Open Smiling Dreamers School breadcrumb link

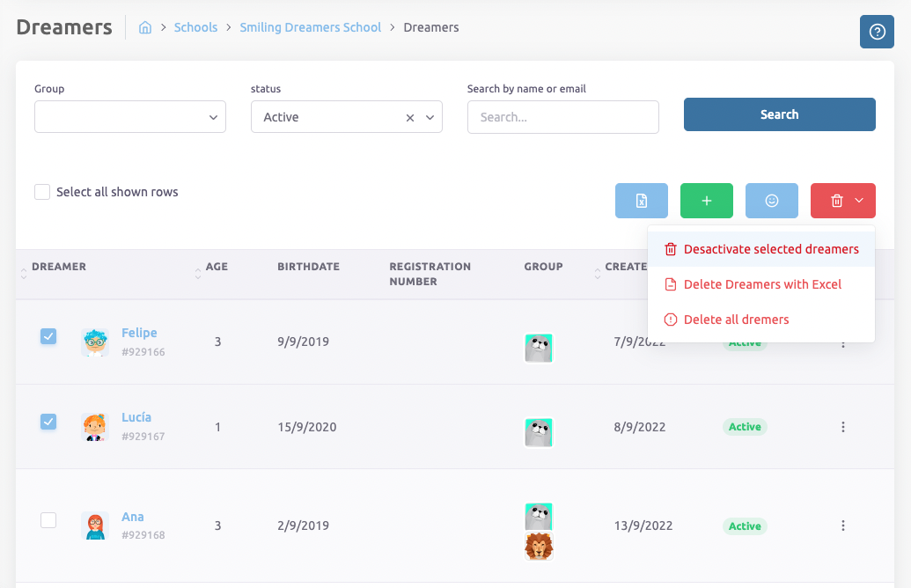pyautogui.click(x=310, y=27)
